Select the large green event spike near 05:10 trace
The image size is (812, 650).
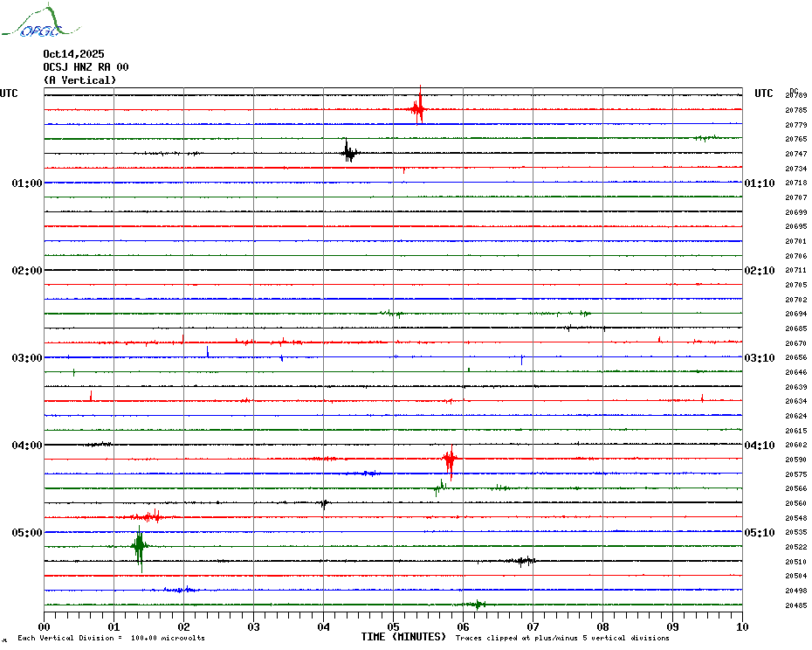pyautogui.click(x=139, y=548)
